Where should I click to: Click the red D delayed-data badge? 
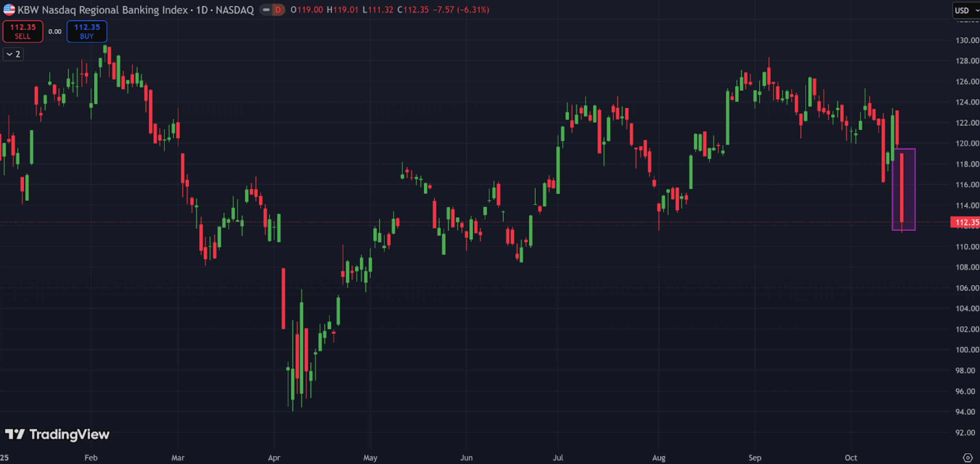tap(278, 10)
